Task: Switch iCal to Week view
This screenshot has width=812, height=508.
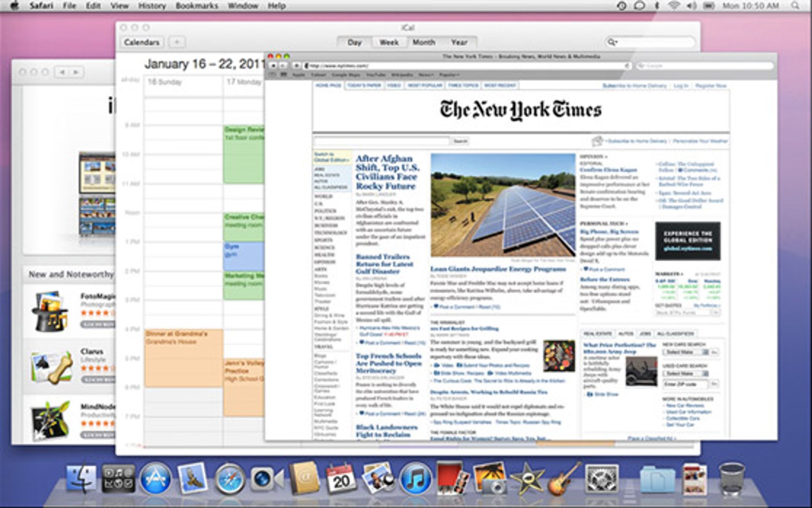Action: tap(389, 42)
